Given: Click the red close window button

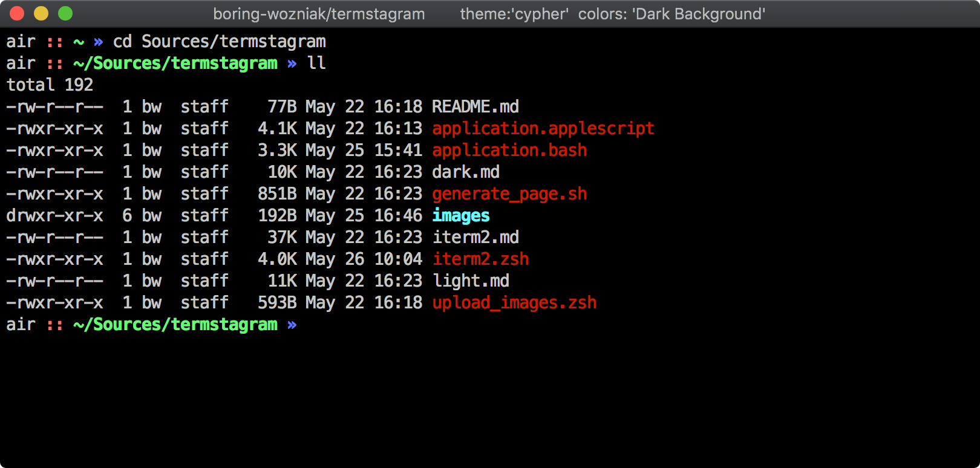Looking at the screenshot, I should (17, 13).
